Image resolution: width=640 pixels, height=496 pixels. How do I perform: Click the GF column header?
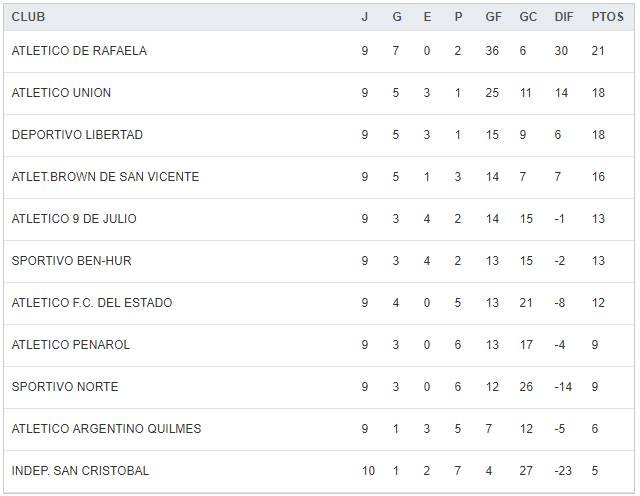[493, 17]
